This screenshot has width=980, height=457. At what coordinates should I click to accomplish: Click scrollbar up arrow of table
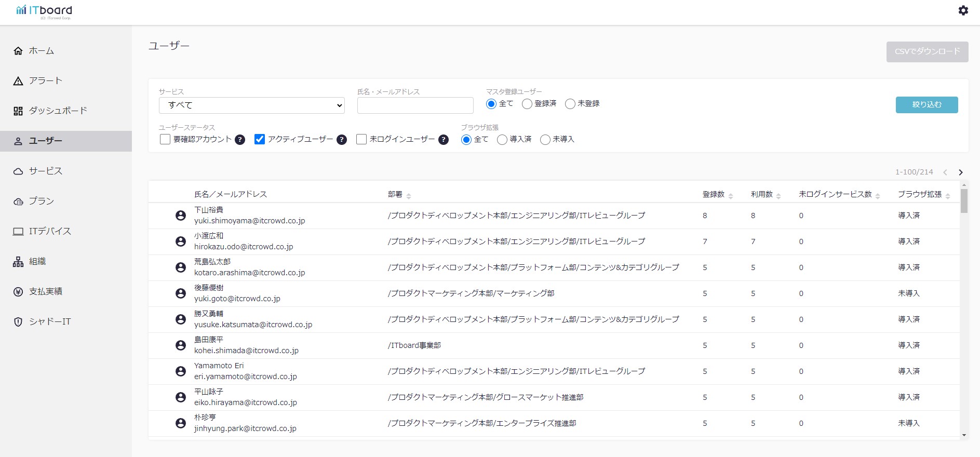(x=964, y=185)
